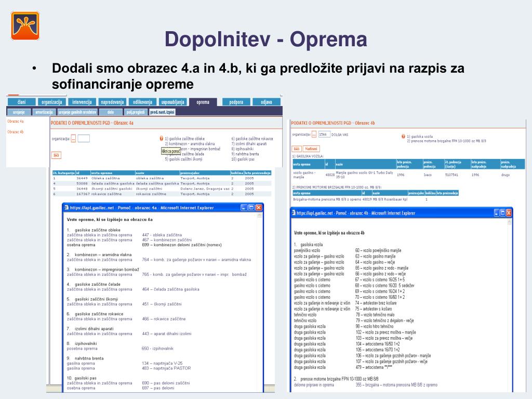Click the MB 8/8 Rosenbauer Kpl cell
Screen dimensions: 532x399
pyautogui.click(x=390, y=199)
